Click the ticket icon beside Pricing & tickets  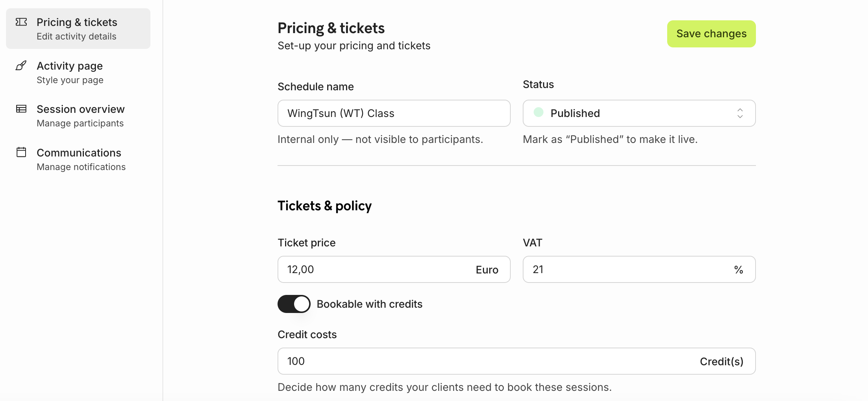click(21, 22)
